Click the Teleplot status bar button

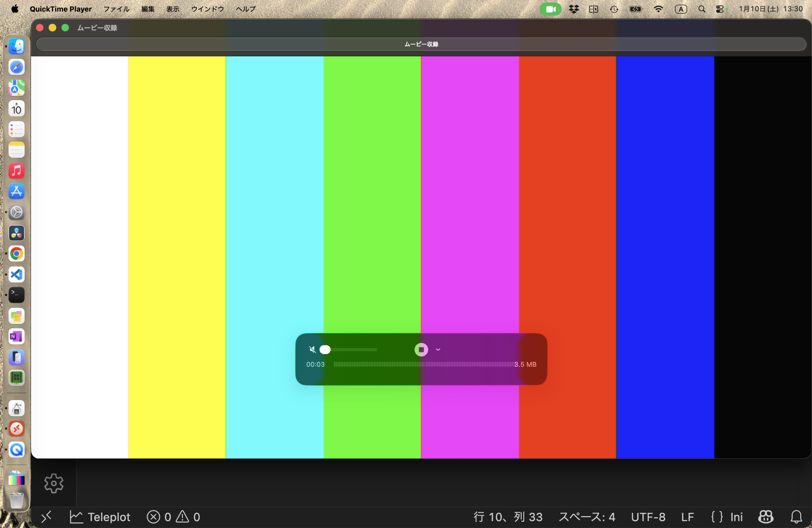[100, 517]
